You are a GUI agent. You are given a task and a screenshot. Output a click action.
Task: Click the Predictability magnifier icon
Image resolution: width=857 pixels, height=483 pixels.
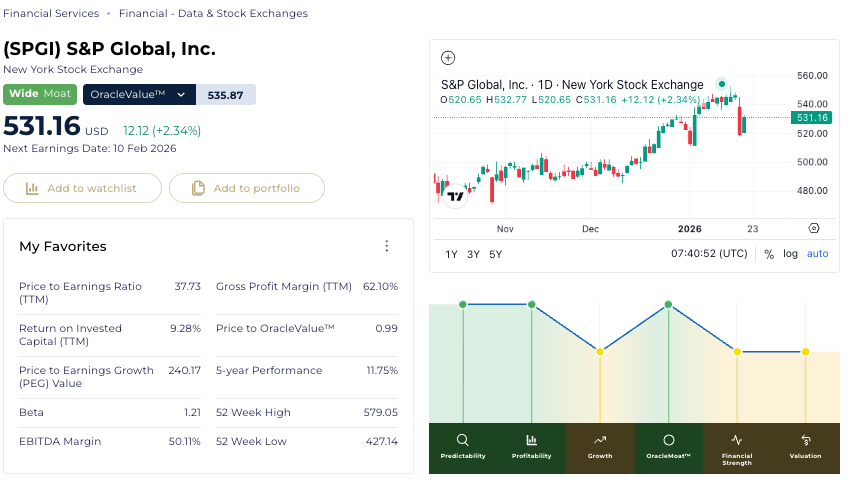[462, 440]
